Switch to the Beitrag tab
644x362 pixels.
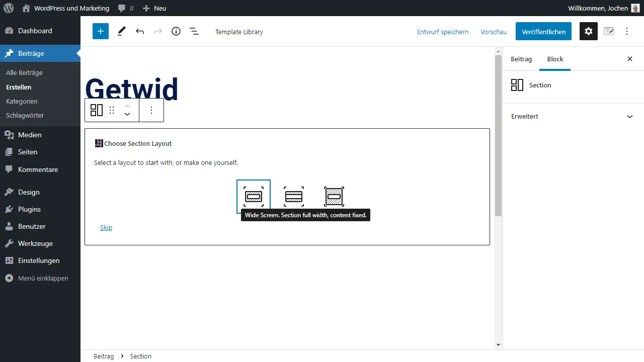click(521, 59)
